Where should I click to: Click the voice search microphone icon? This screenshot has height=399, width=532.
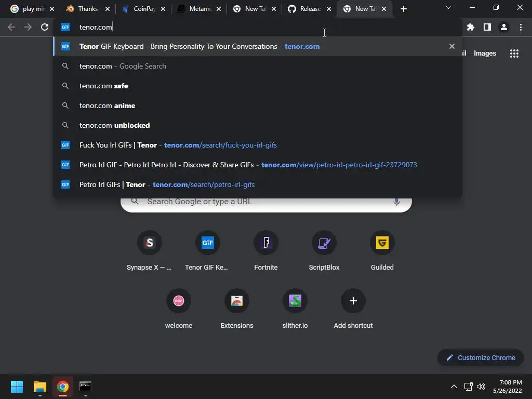[396, 202]
